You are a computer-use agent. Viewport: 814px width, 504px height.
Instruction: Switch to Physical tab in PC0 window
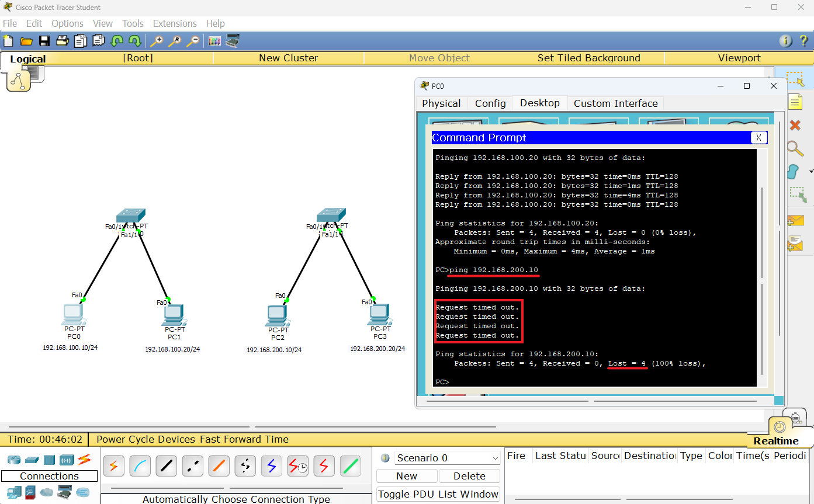[x=441, y=103]
